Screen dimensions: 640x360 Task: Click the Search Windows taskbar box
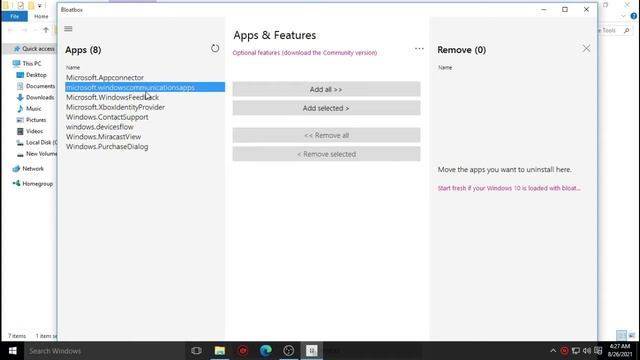click(x=104, y=351)
